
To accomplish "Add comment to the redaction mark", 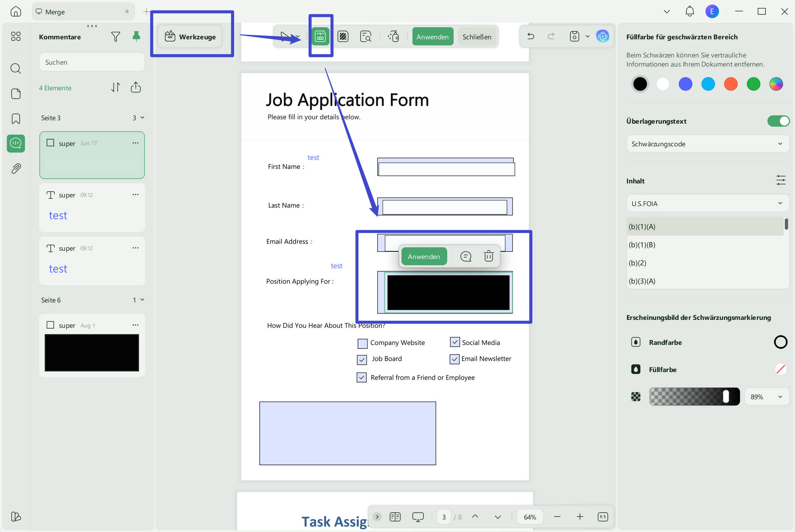I will [x=466, y=256].
